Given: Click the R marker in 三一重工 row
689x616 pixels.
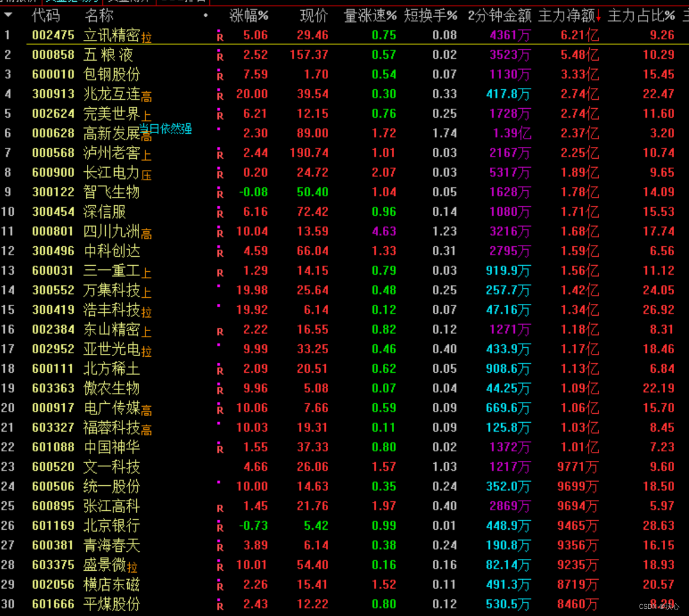Looking at the screenshot, I should tap(220, 272).
